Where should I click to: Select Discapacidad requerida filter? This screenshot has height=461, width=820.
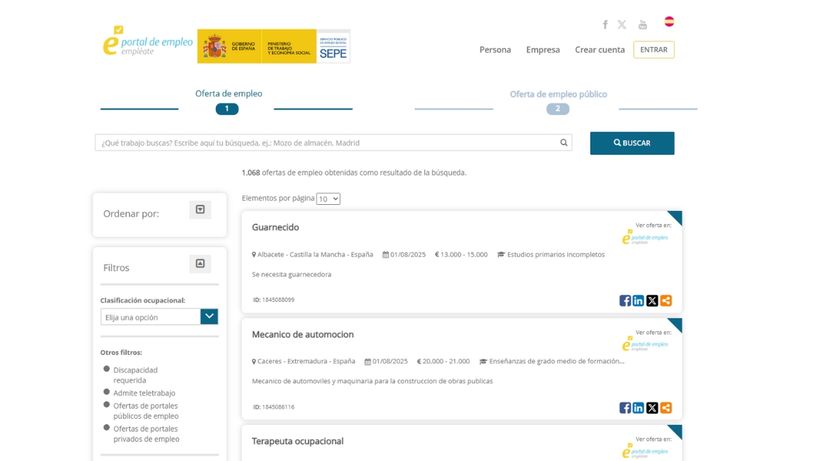click(107, 369)
